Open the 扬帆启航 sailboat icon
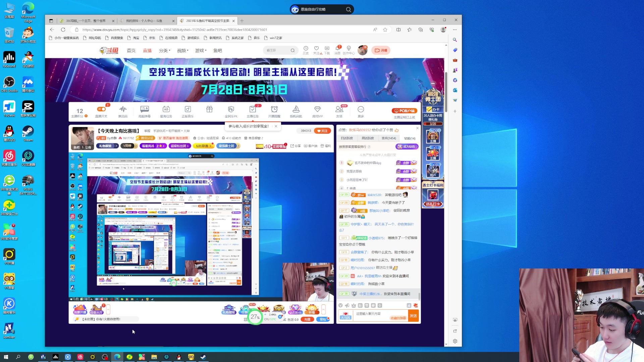Image resolution: width=644 pixels, height=362 pixels. (296, 112)
